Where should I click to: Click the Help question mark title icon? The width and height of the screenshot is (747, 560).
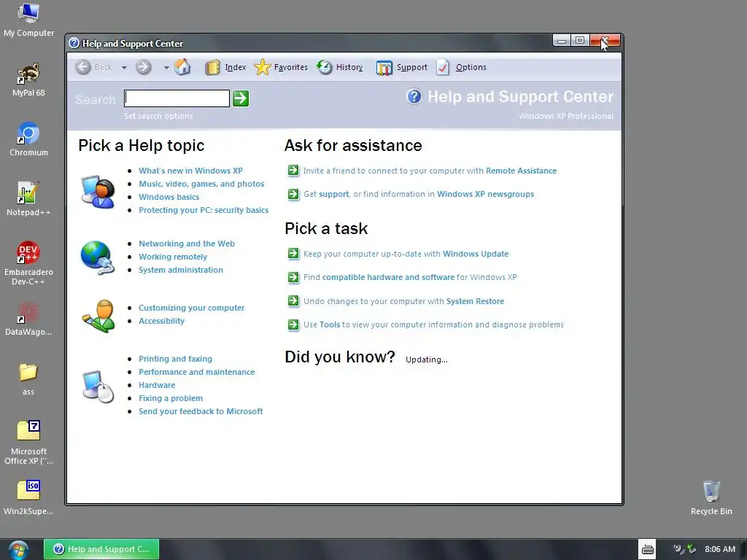point(74,43)
